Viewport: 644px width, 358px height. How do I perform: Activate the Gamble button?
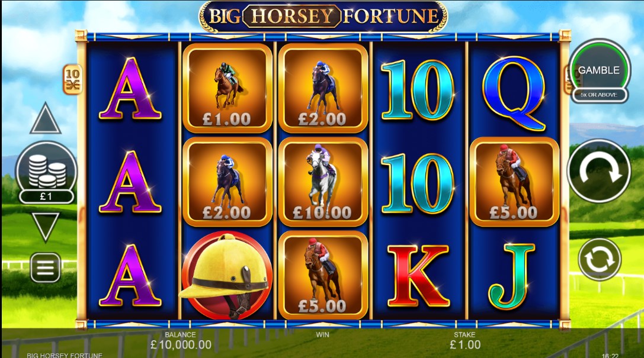pos(599,70)
